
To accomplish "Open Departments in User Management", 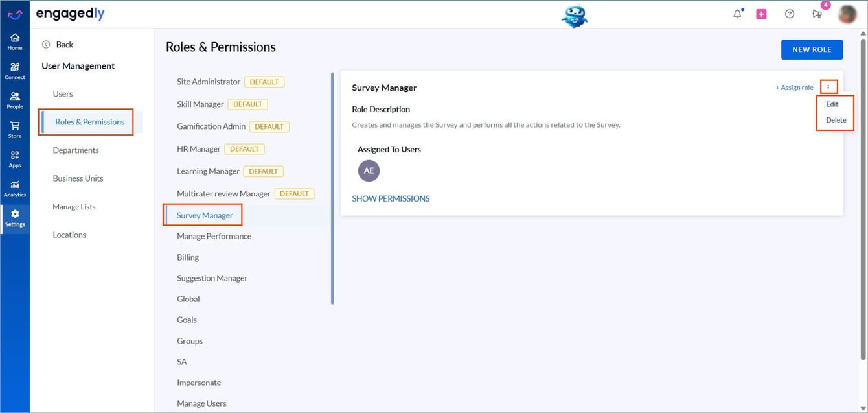I will click(x=76, y=150).
